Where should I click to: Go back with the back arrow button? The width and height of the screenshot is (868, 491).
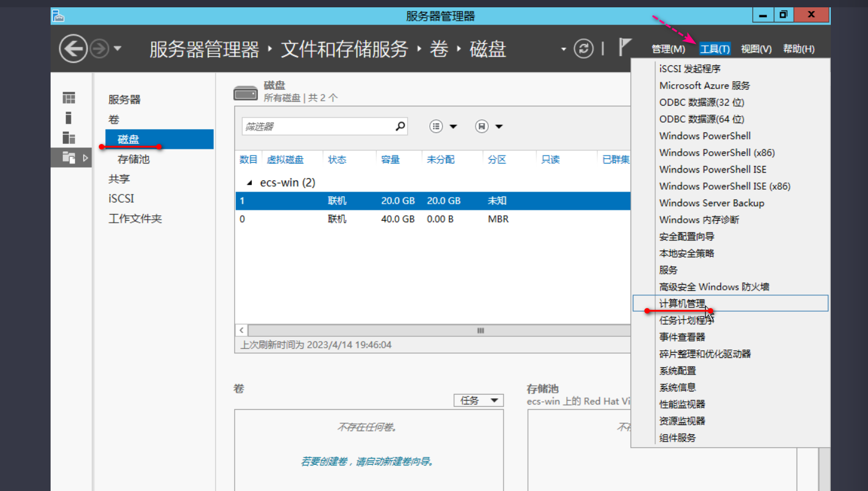click(x=73, y=49)
